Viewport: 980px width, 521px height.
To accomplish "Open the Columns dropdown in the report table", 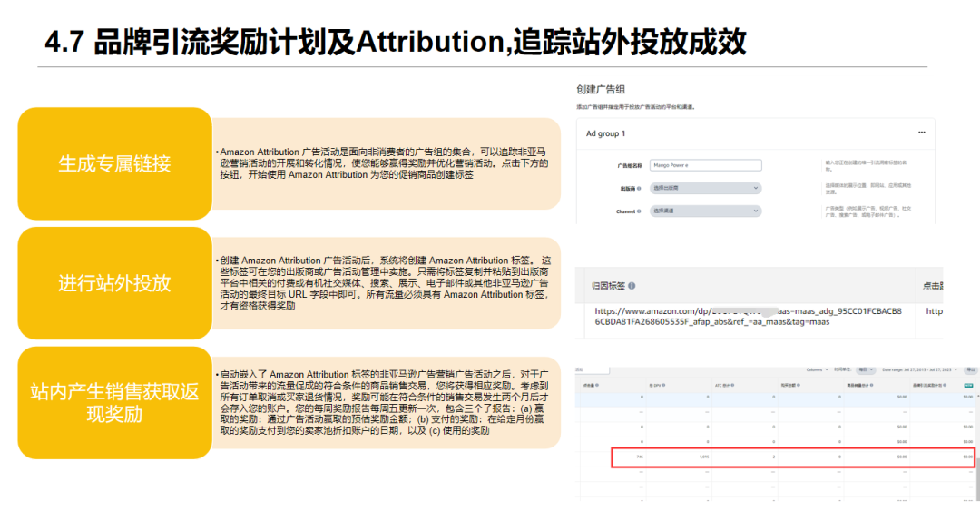I will pyautogui.click(x=818, y=369).
